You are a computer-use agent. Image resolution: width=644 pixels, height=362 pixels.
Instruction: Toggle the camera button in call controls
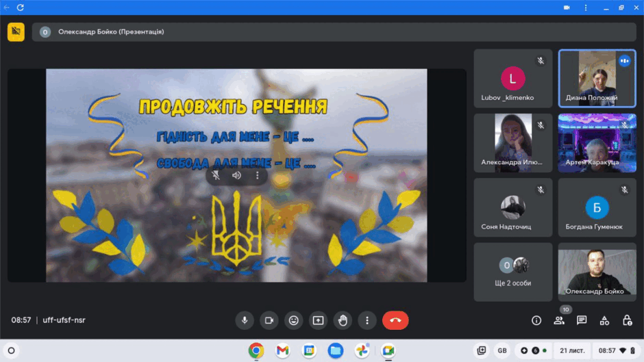coord(269,320)
